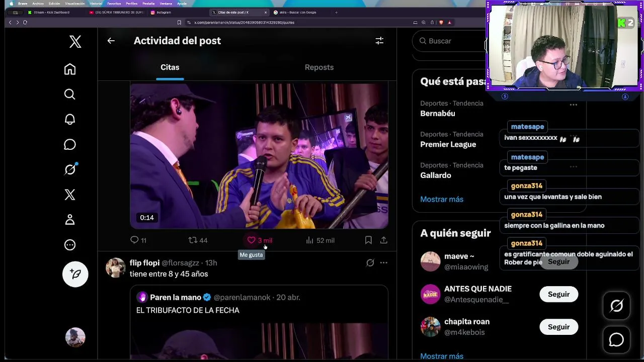Viewport: 644px width, 362px height.
Task: Open the filter settings icon in header
Action: 379,41
